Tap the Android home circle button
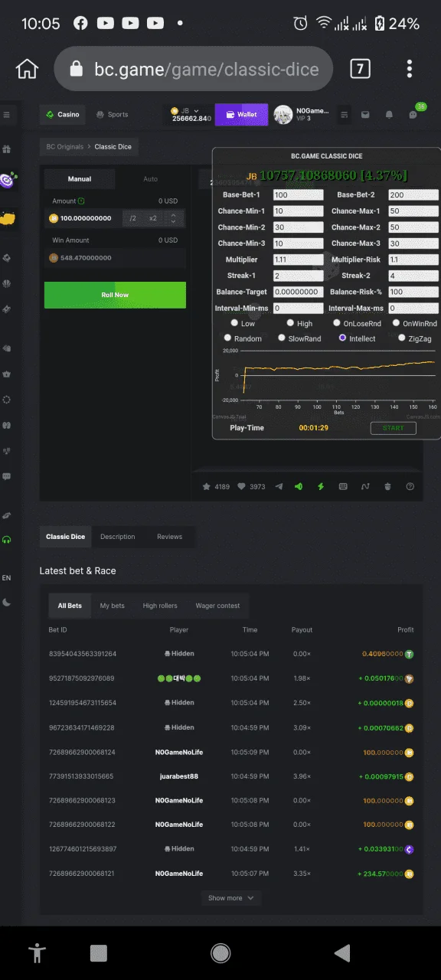The height and width of the screenshot is (980, 441). pos(220,952)
